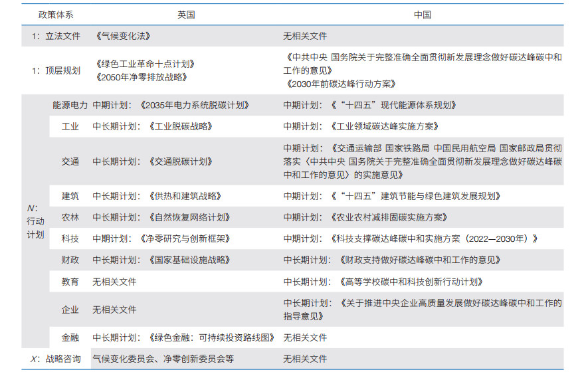
Task: Click 《科技支撑碳达峰碳中和实施方案（2022—2030年）》
Action: [435, 238]
